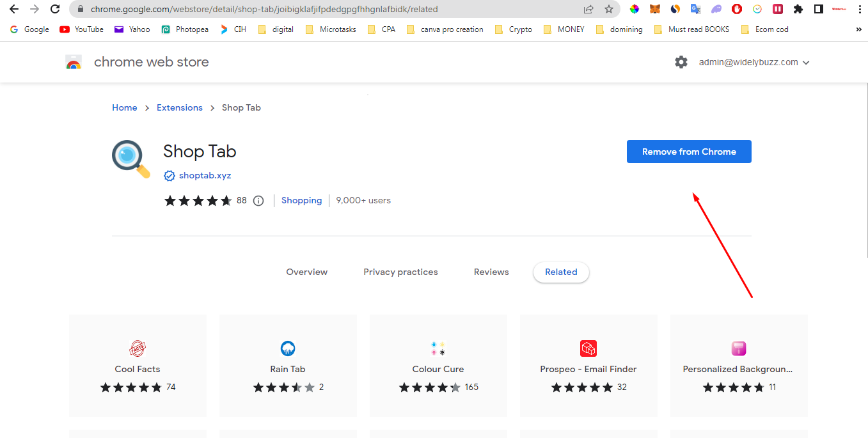Open the digital bookmarks folder
The width and height of the screenshot is (868, 438).
point(276,29)
